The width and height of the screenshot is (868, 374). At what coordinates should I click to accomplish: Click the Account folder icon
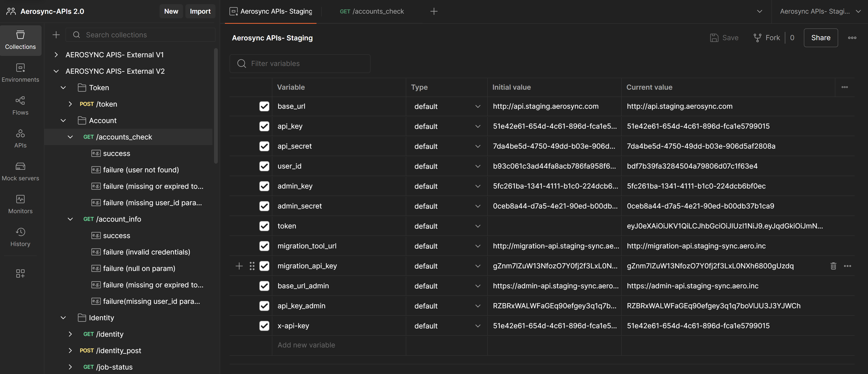(82, 120)
